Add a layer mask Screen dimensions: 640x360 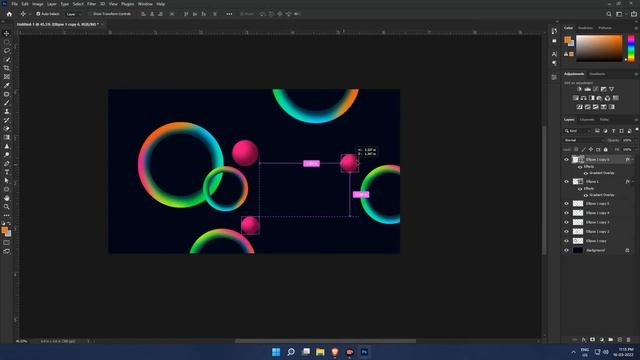tap(593, 340)
